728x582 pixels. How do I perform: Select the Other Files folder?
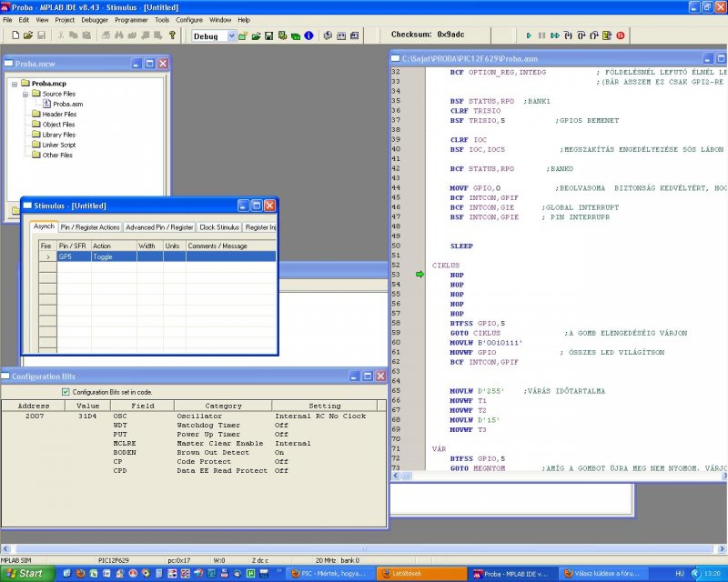(57, 155)
